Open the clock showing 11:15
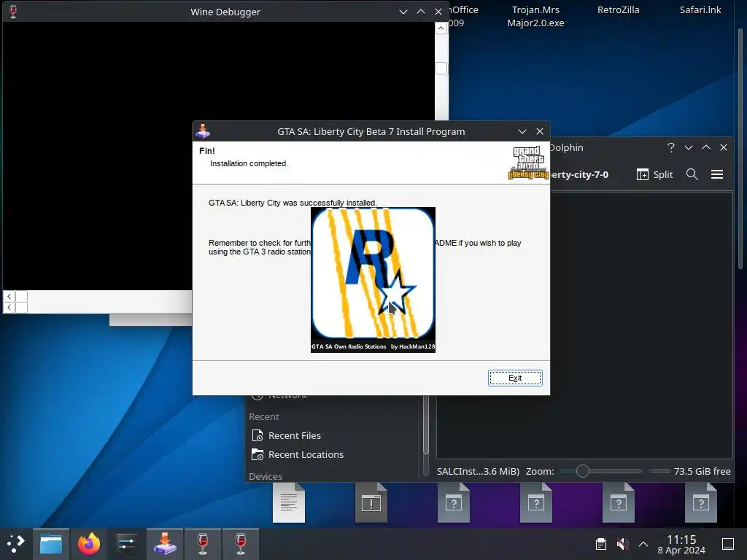747x560 pixels. (x=681, y=544)
